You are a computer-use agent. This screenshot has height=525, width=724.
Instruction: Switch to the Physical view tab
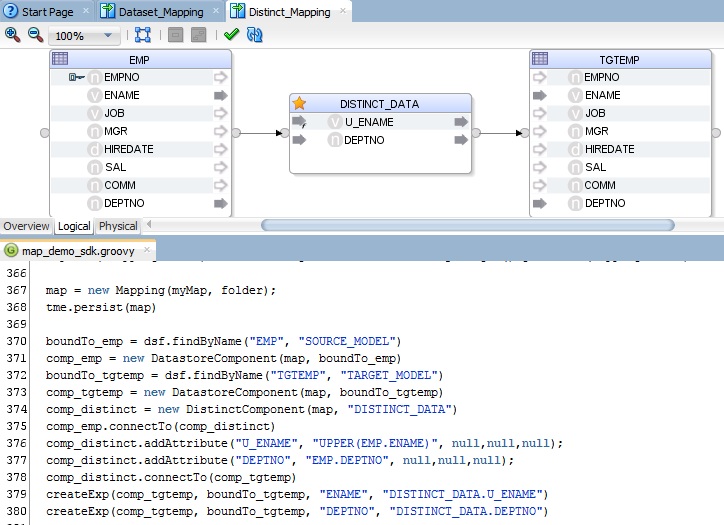click(118, 226)
